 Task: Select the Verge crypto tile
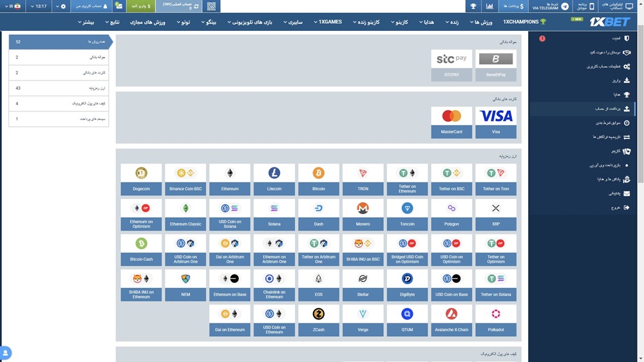point(363,321)
